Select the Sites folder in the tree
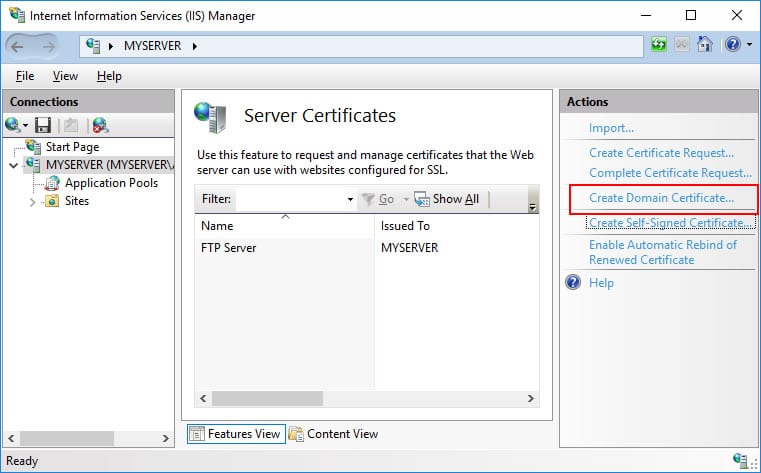This screenshot has height=473, width=761. (x=77, y=201)
